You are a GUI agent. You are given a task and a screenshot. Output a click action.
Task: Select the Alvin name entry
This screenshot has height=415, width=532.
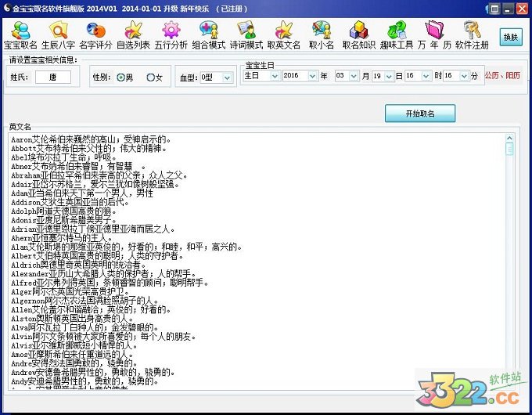point(103,337)
